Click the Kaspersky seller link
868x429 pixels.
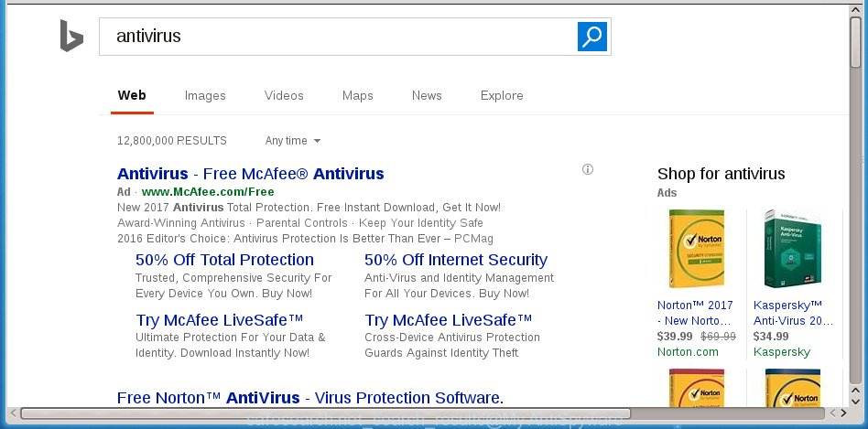pyautogui.click(x=782, y=351)
